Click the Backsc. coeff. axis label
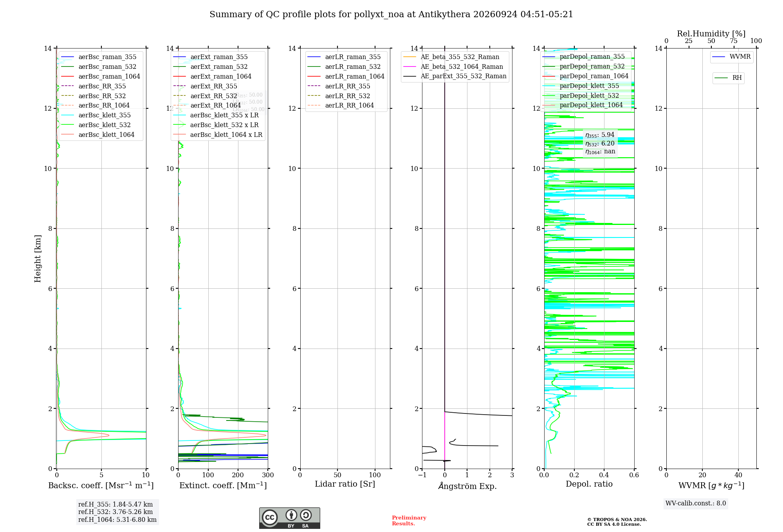783x532 pixels. click(101, 485)
